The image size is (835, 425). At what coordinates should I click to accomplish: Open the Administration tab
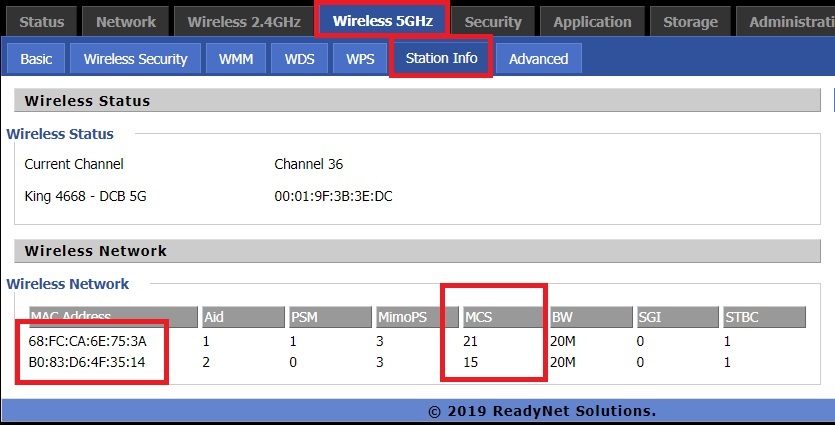(790, 21)
